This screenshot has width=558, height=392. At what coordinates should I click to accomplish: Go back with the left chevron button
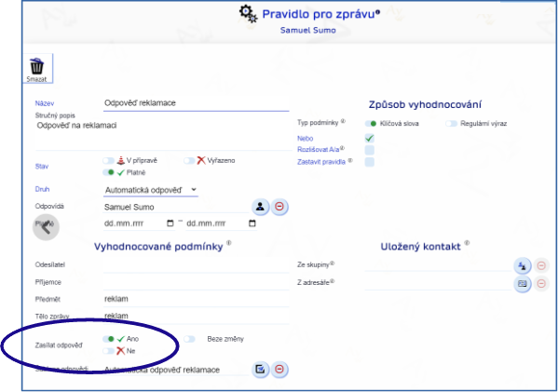tap(46, 227)
